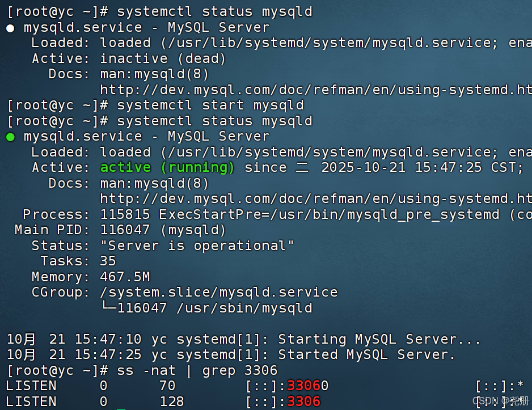The image size is (532, 410).
Task: Click 'Main PID: 116047 (mysqld)' line
Action: pos(120,230)
